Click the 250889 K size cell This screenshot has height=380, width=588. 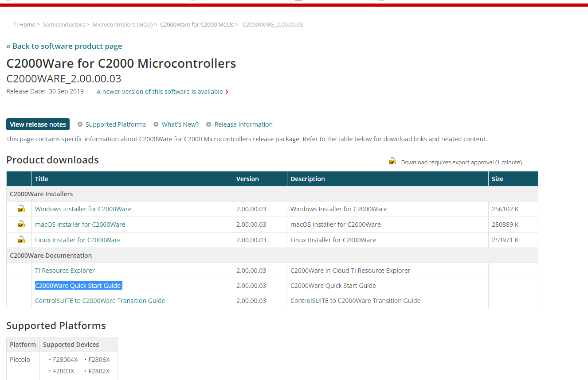(x=513, y=225)
